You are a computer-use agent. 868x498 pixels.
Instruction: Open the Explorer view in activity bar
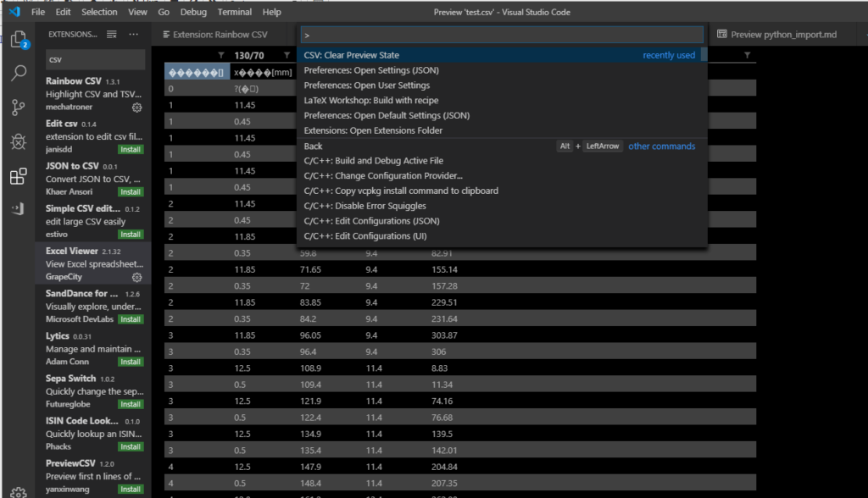[x=19, y=39]
